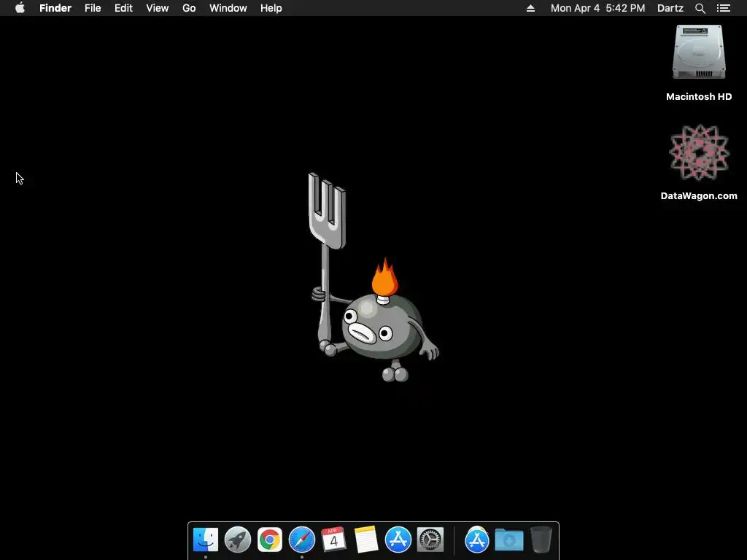
Task: Click the DataWagon.com label text
Action: pos(699,195)
